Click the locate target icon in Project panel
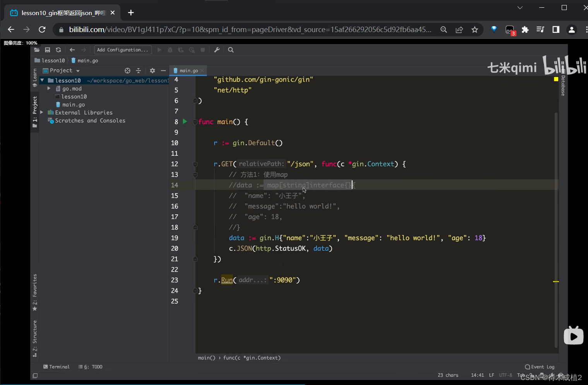Screen dimensions: 588x385 [127, 71]
